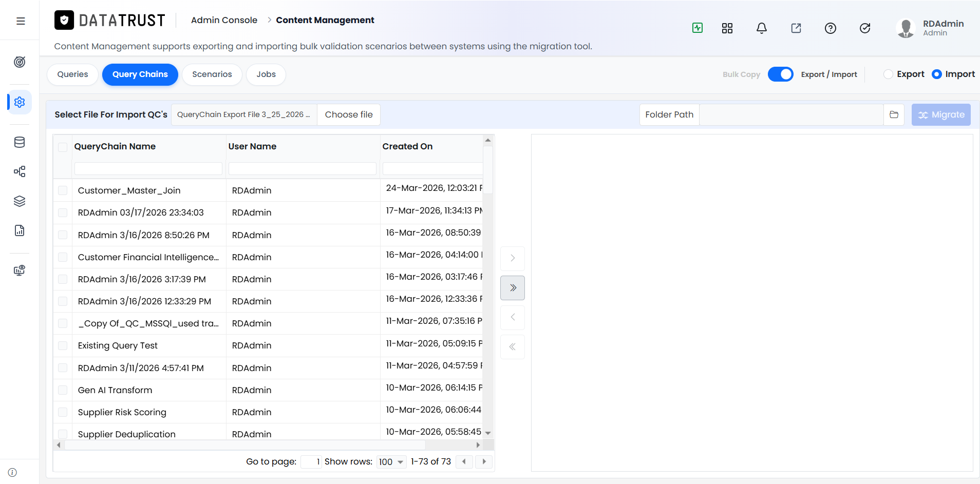Open the apps grid icon
This screenshot has height=484, width=980.
(x=727, y=28)
